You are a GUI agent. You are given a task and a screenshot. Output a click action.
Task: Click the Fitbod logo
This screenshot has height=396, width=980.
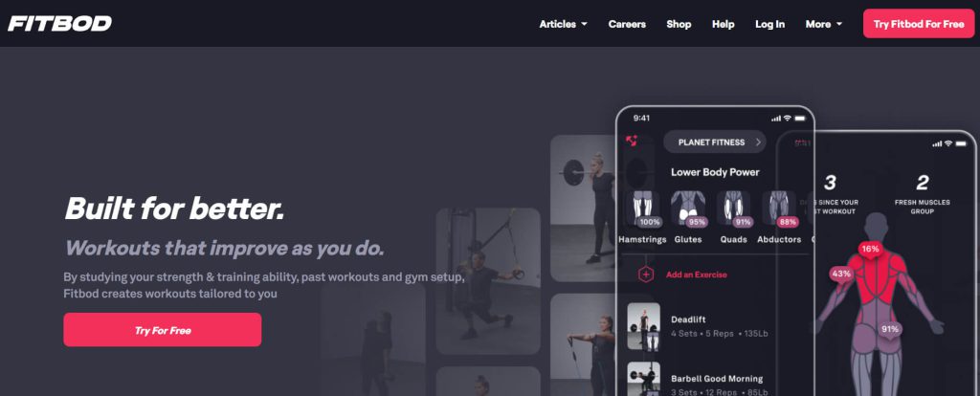point(60,24)
